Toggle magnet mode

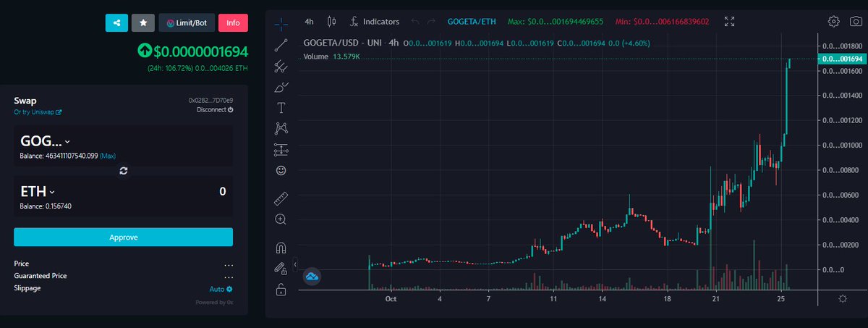(281, 247)
